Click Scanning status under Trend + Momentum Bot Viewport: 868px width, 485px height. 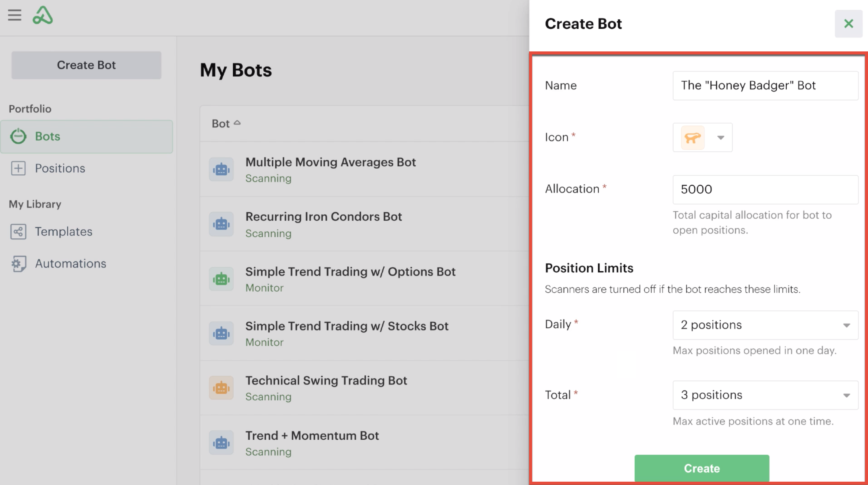(268, 452)
